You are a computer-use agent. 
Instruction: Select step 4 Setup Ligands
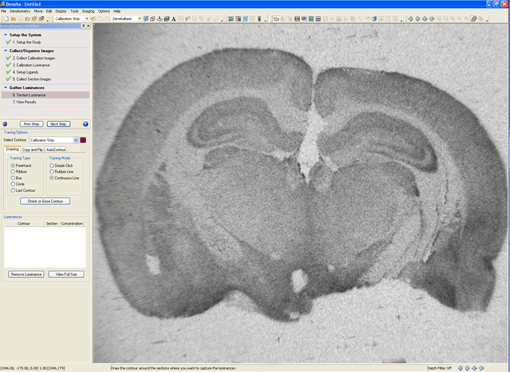click(x=25, y=72)
